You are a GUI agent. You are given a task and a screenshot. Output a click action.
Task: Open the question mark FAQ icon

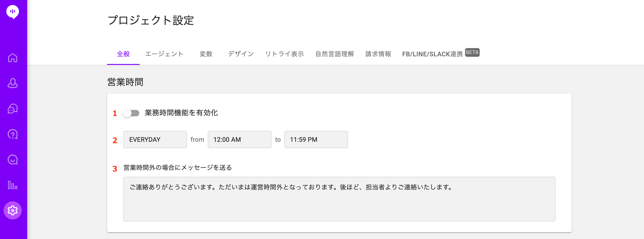coord(13,134)
